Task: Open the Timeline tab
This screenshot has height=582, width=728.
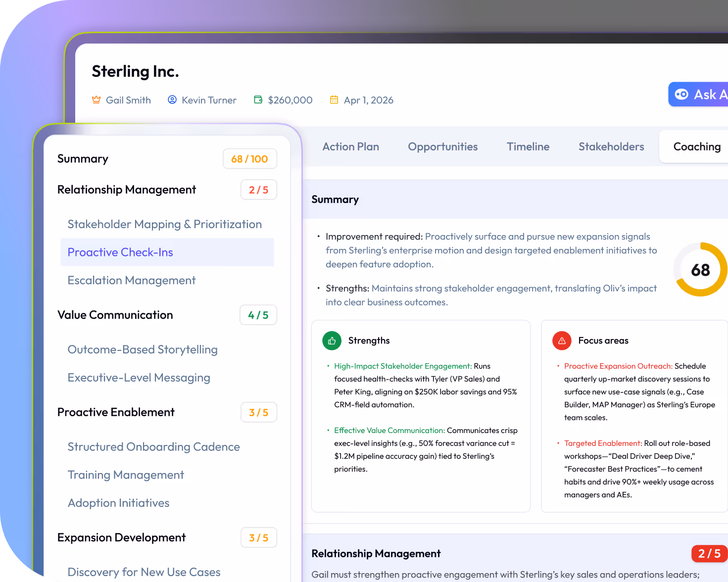Action: pos(528,146)
